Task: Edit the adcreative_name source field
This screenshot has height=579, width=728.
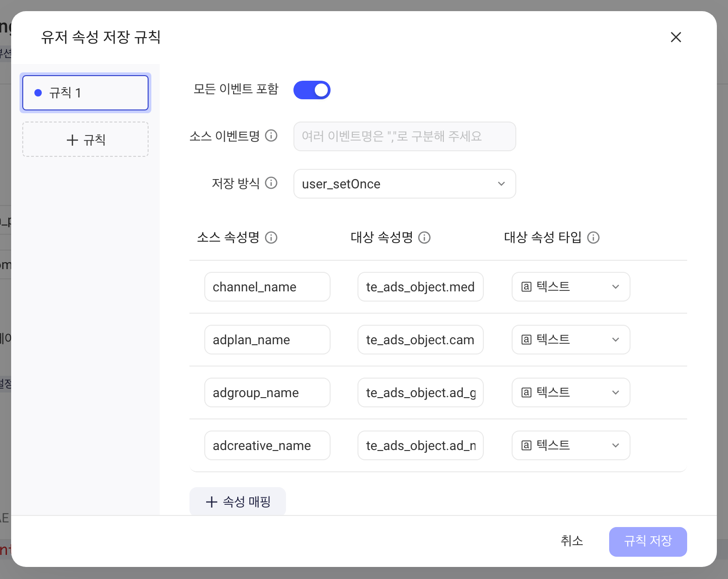Action: 267,445
